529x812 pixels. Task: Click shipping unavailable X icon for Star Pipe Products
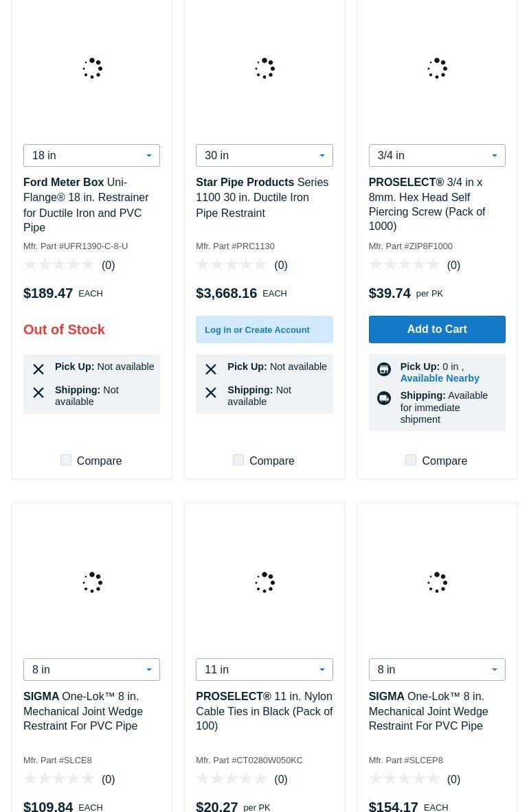click(x=211, y=393)
